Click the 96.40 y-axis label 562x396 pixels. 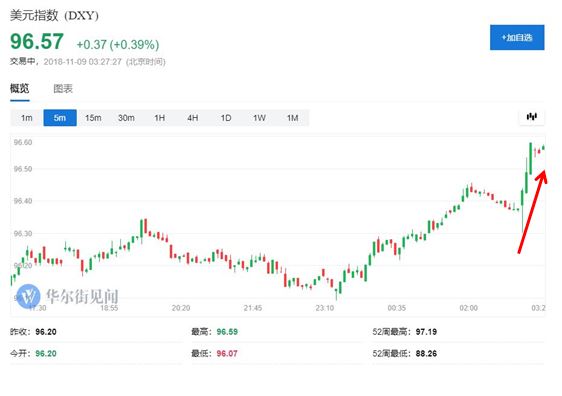pos(23,201)
